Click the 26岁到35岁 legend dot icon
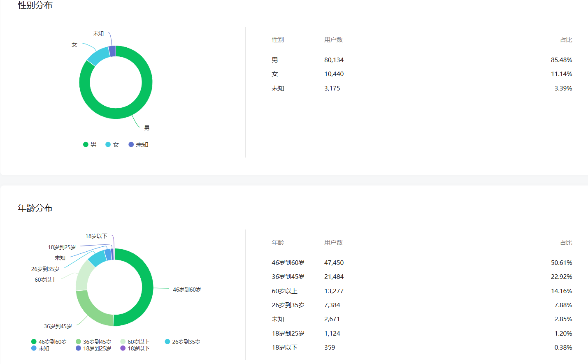 click(167, 342)
